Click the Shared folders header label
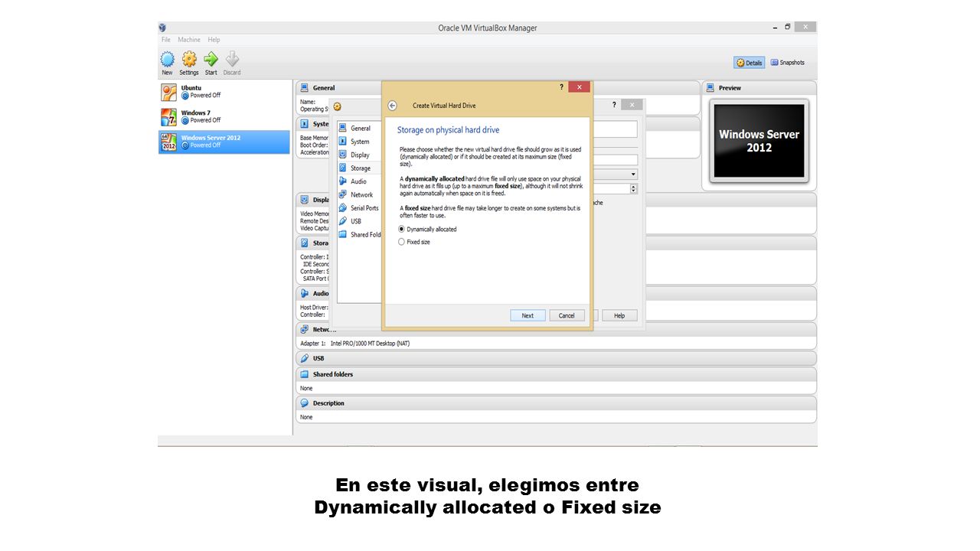 (333, 374)
